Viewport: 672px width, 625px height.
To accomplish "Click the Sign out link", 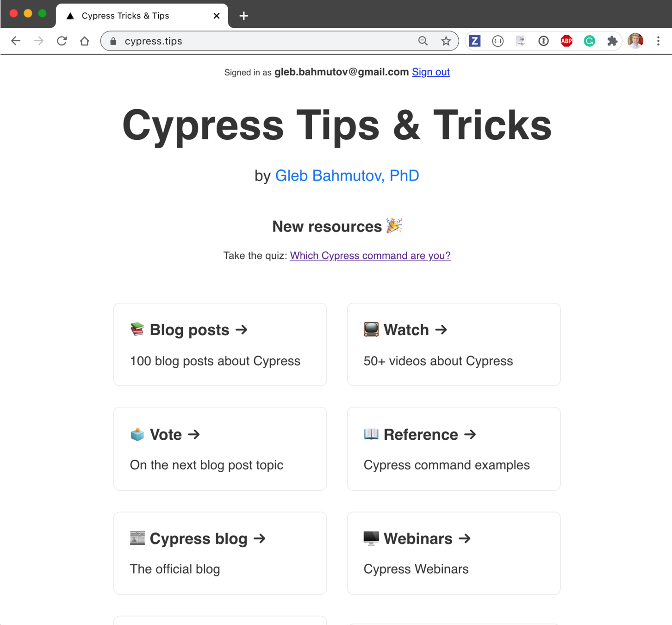I will (431, 72).
